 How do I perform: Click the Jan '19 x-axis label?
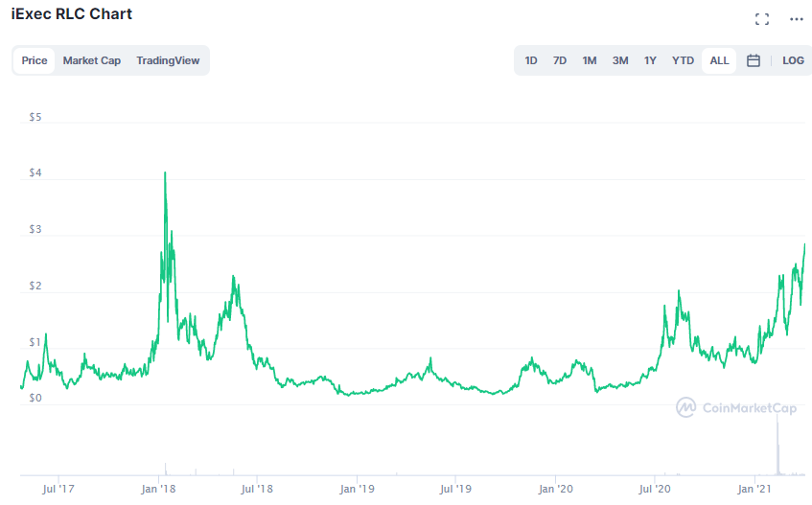coord(357,489)
